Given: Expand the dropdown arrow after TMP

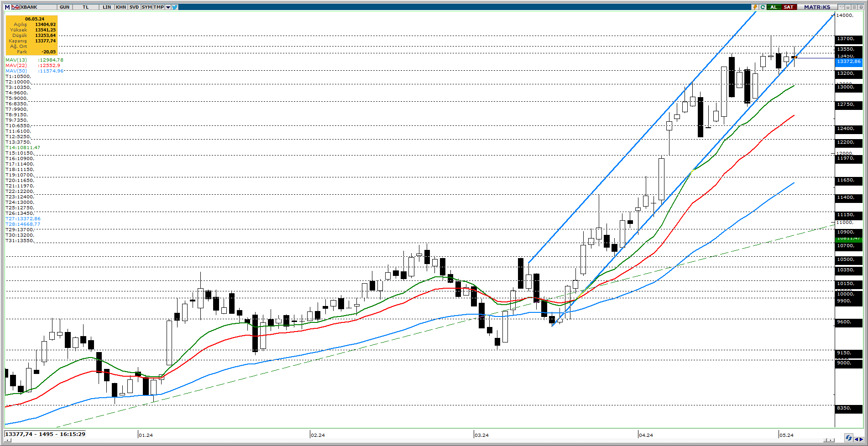Looking at the screenshot, I should (168, 7).
